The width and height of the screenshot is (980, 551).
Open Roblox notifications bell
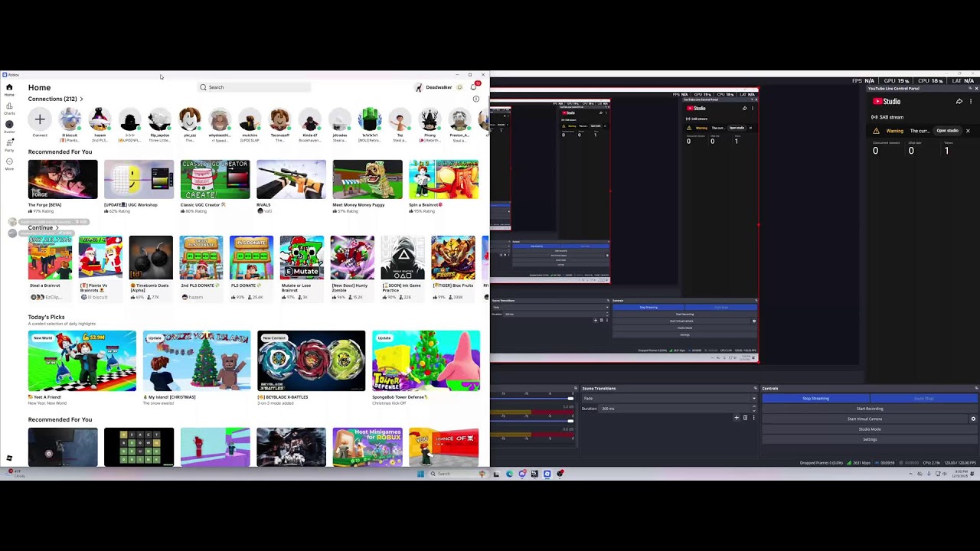tap(473, 87)
